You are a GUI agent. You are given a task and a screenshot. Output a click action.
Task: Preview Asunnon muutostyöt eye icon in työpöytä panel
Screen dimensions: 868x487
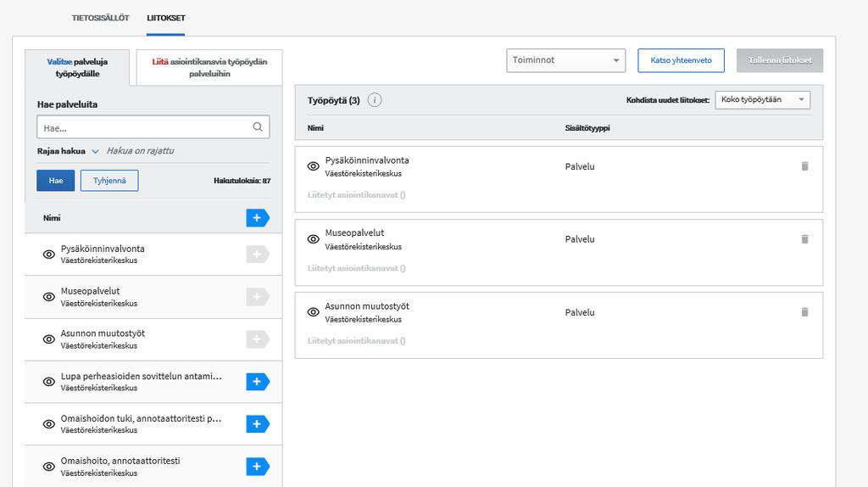point(314,312)
